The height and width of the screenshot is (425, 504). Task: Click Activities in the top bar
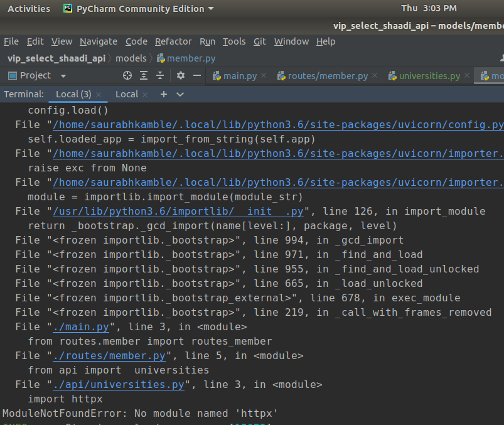point(29,9)
